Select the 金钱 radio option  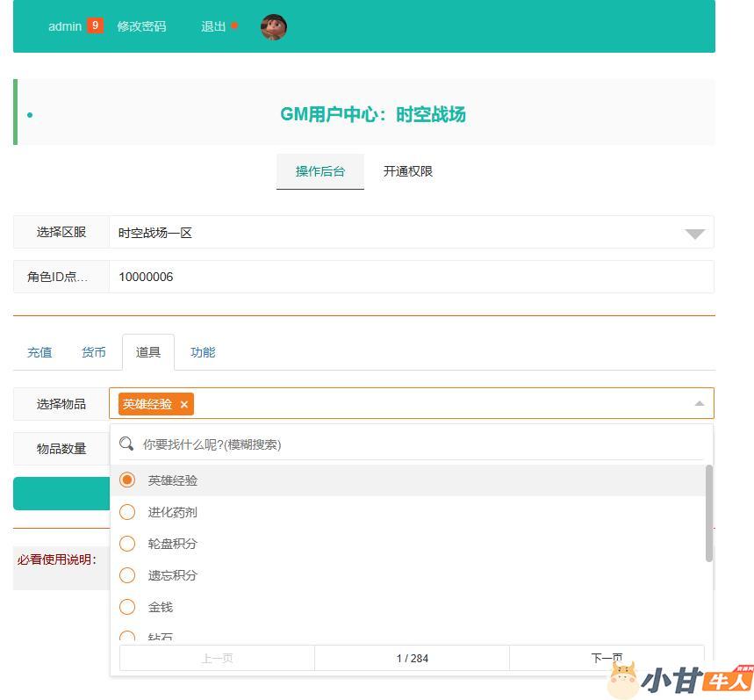[127, 607]
